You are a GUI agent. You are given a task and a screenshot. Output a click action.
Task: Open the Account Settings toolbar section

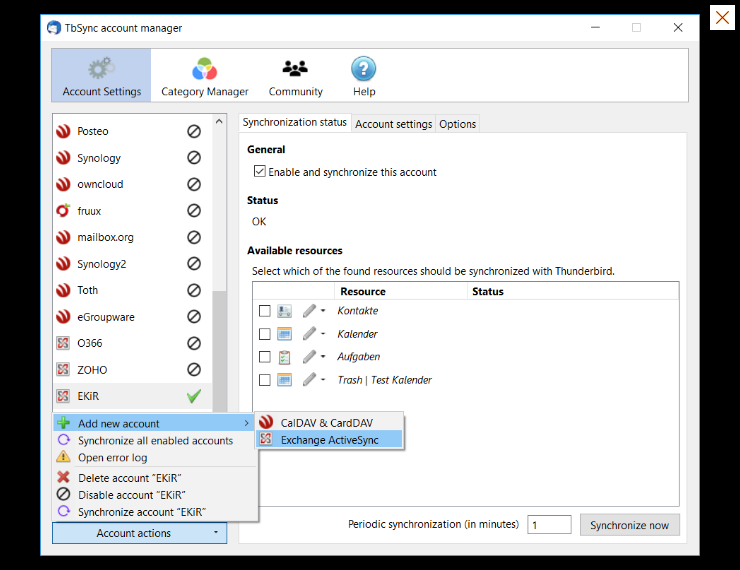101,75
